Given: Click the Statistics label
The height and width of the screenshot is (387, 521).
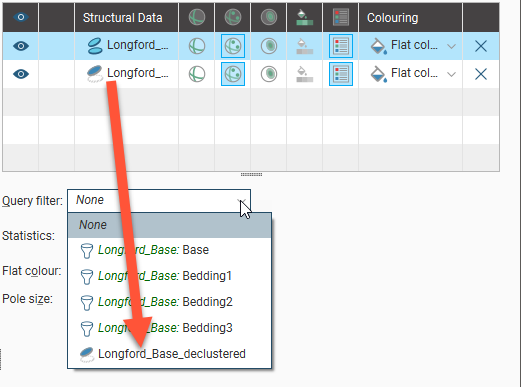Looking at the screenshot, I should pos(28,236).
